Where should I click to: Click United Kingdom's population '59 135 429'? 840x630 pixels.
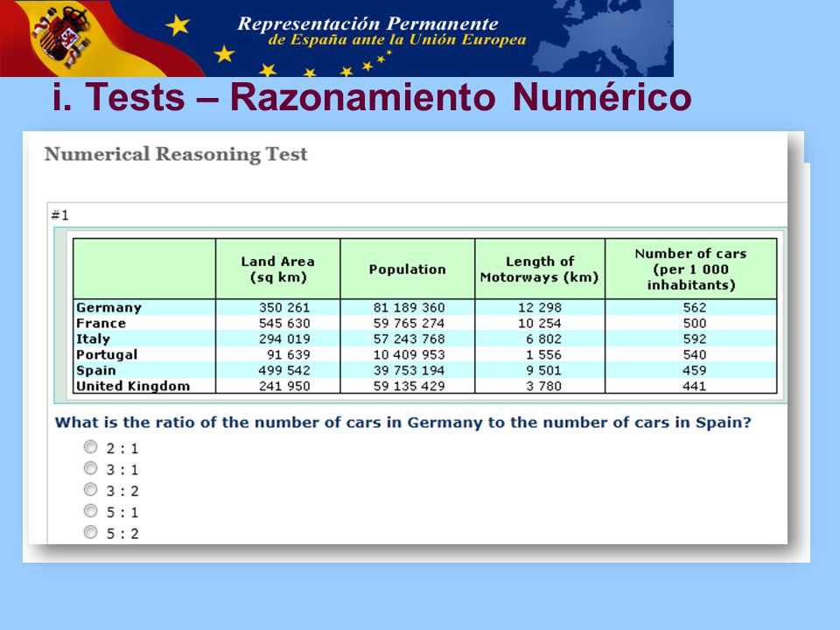pyautogui.click(x=409, y=386)
